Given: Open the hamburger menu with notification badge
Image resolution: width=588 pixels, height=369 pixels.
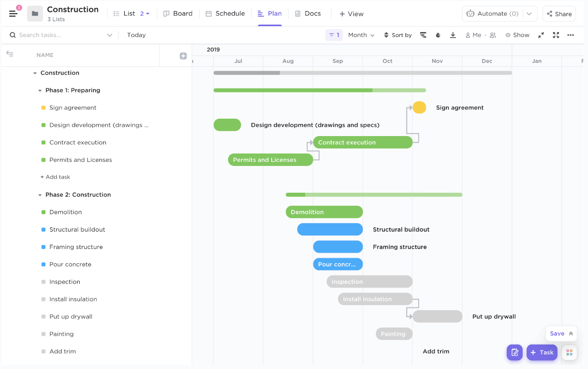Looking at the screenshot, I should pos(13,14).
